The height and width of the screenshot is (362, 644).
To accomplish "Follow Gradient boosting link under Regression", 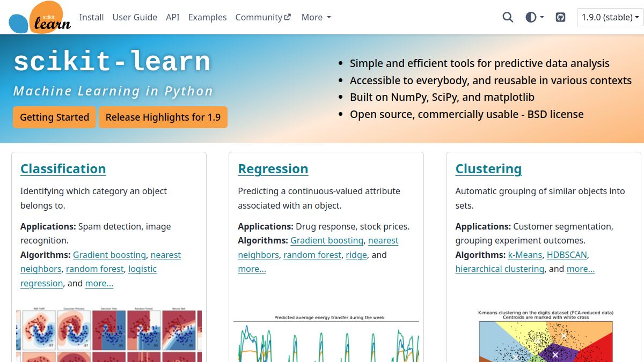I will (x=327, y=240).
